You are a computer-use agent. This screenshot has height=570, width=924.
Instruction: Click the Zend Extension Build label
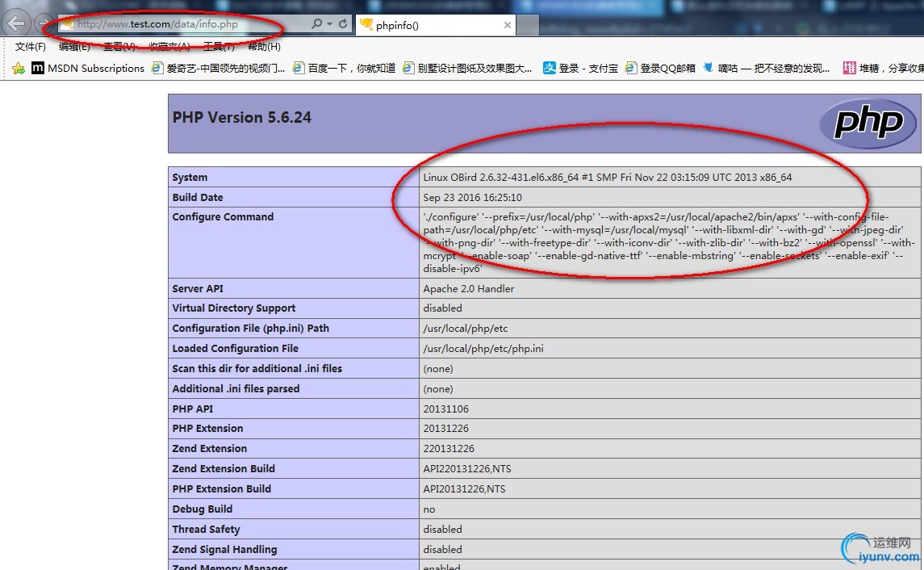click(x=224, y=468)
